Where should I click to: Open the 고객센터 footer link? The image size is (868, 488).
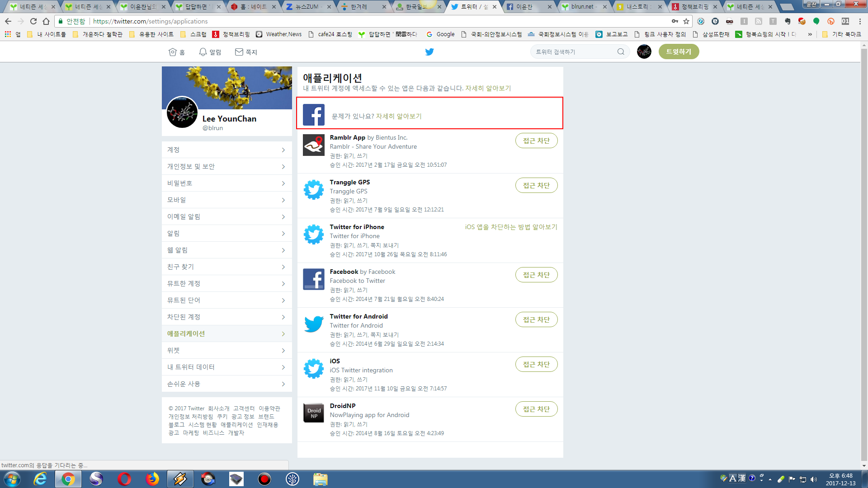coord(244,408)
